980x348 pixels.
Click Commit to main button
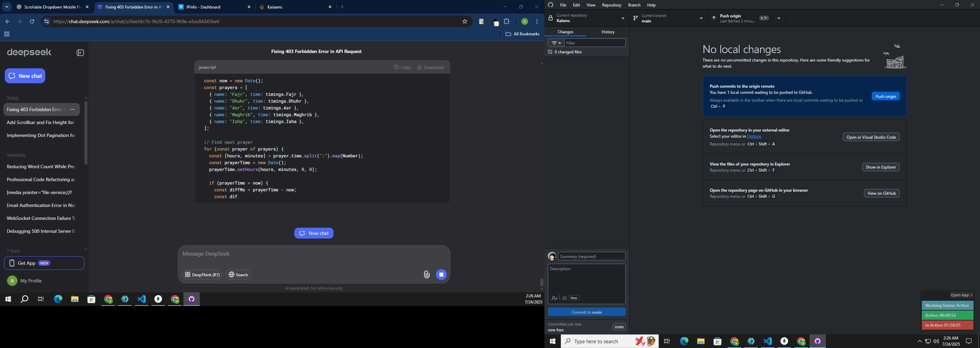coord(586,312)
